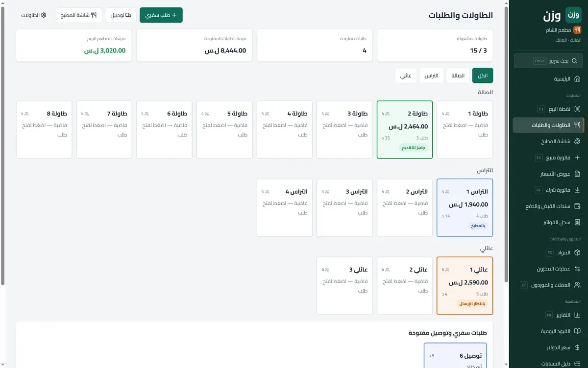
Task: Open شاشة المطبخ from the top toolbar
Action: tap(79, 15)
